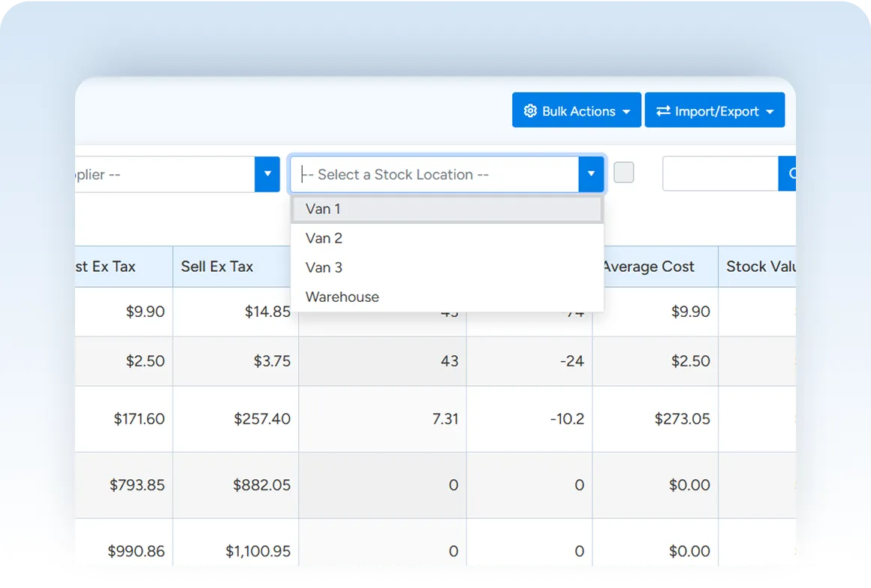Viewport: 871px width, 588px height.
Task: Choose Warehouse from the list
Action: tap(447, 297)
